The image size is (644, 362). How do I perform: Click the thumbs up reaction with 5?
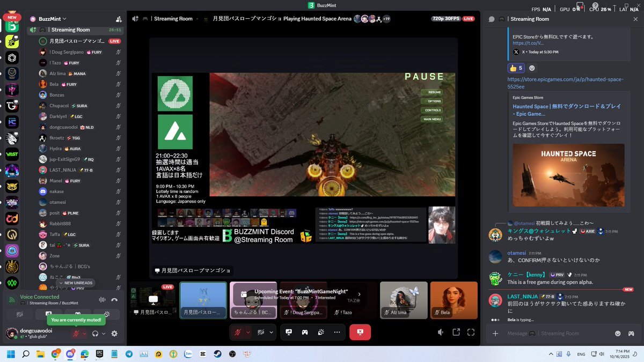pos(516,68)
